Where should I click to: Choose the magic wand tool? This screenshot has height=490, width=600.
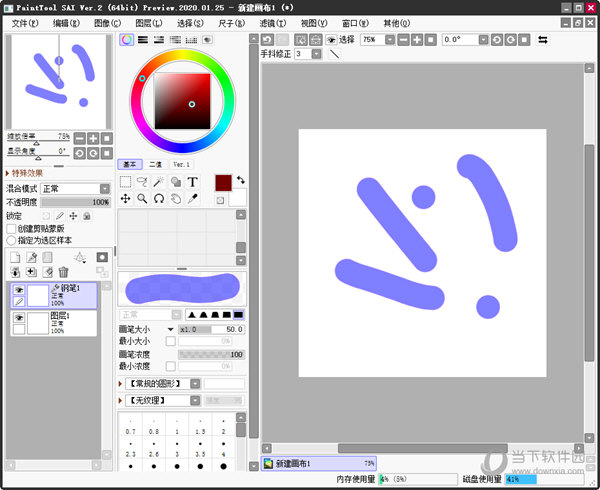point(159,182)
